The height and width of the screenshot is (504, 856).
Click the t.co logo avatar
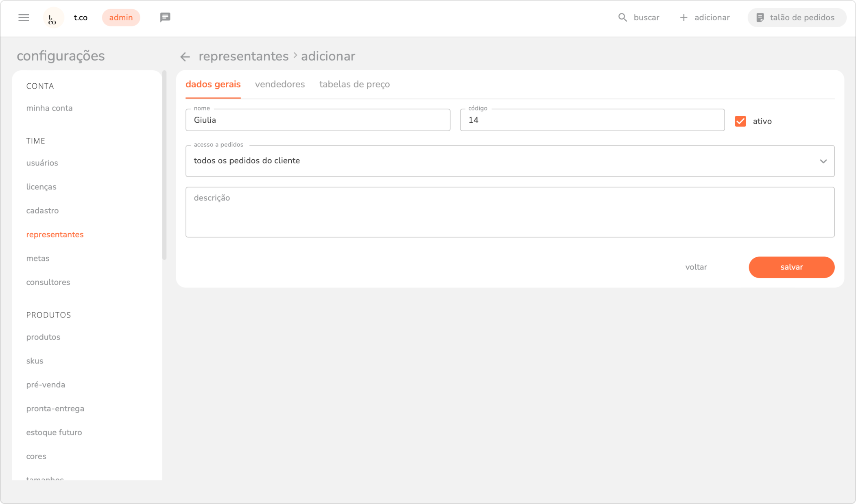coord(53,18)
